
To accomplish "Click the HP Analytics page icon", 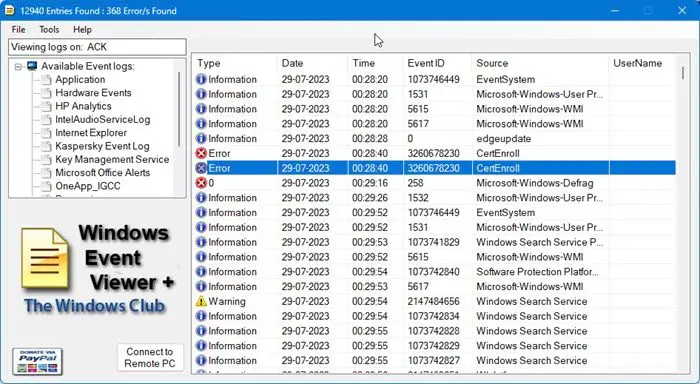I will click(x=46, y=107).
